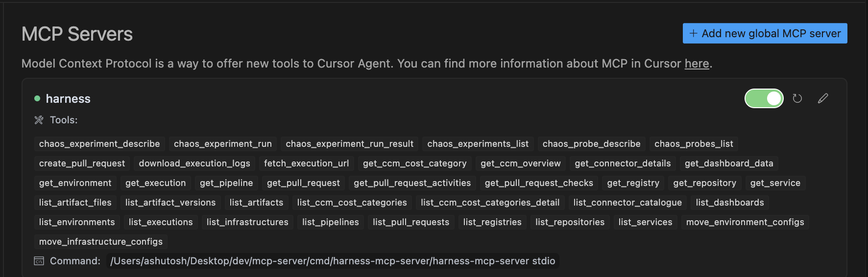Select the create_pull_request tool
The width and height of the screenshot is (868, 277).
pos(82,163)
